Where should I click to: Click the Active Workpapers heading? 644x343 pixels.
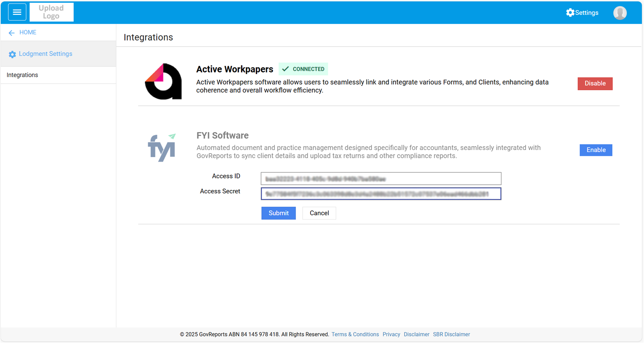tap(235, 69)
